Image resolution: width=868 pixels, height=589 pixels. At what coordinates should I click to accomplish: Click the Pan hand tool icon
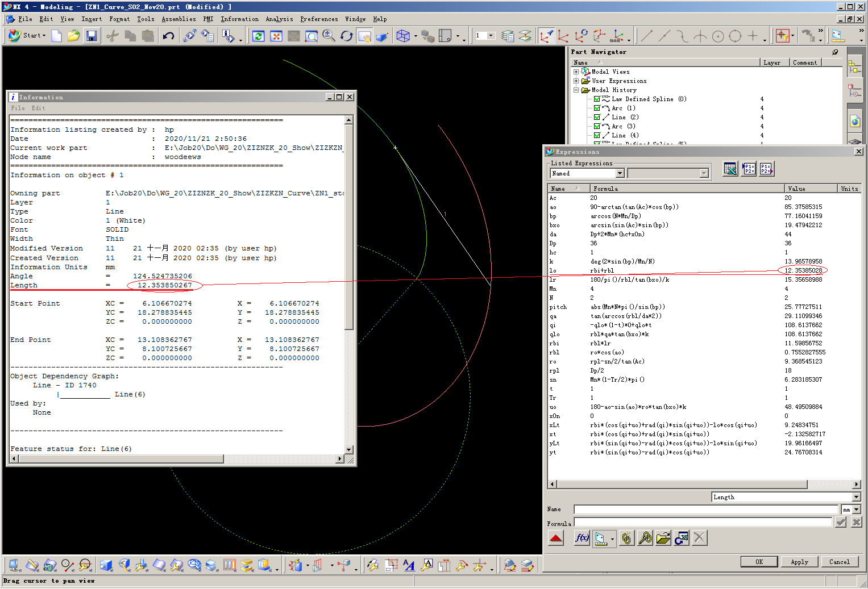tap(364, 36)
